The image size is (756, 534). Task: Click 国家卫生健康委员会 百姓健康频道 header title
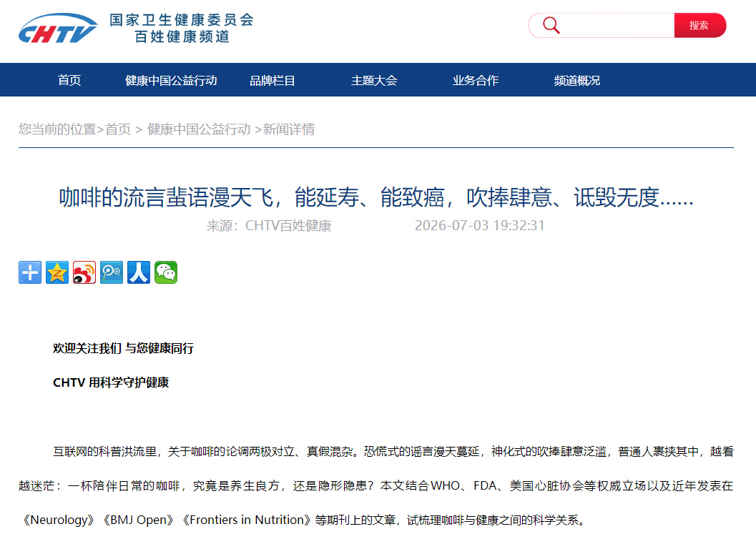[182, 28]
